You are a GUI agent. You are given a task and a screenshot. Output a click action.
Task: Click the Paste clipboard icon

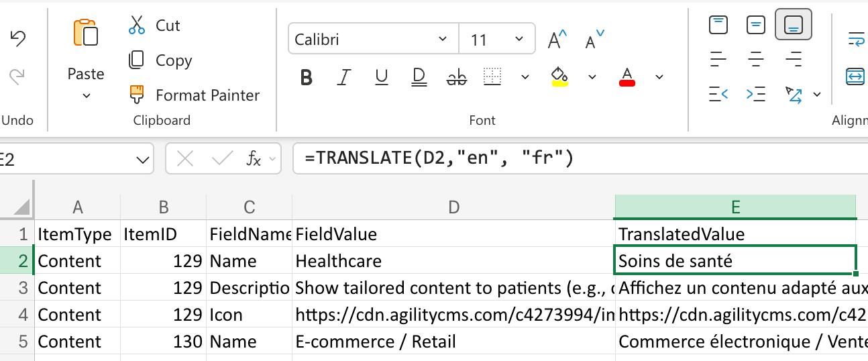[x=86, y=34]
